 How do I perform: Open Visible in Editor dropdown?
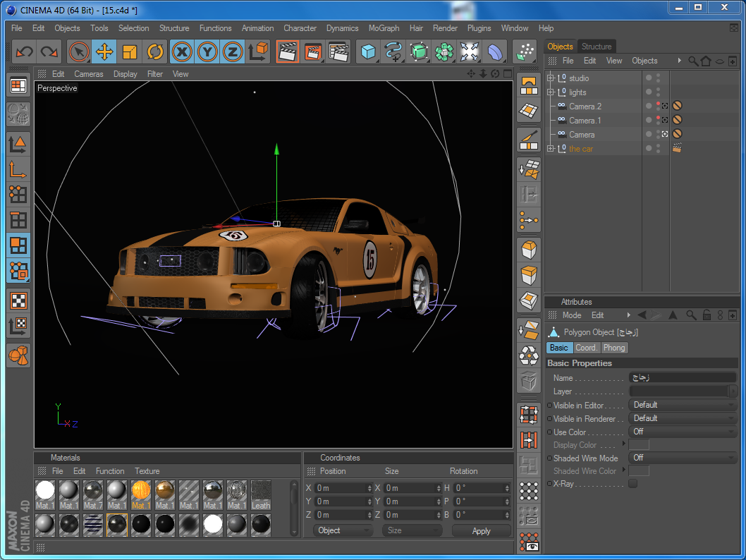tap(683, 405)
